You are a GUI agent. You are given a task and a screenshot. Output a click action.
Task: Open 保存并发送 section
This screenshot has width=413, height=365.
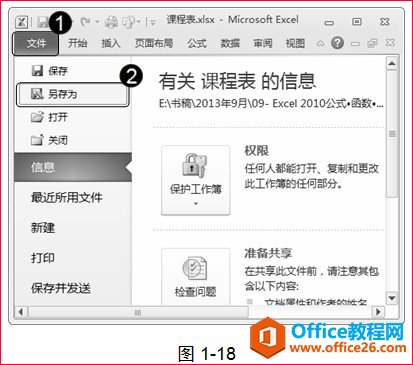(x=61, y=288)
